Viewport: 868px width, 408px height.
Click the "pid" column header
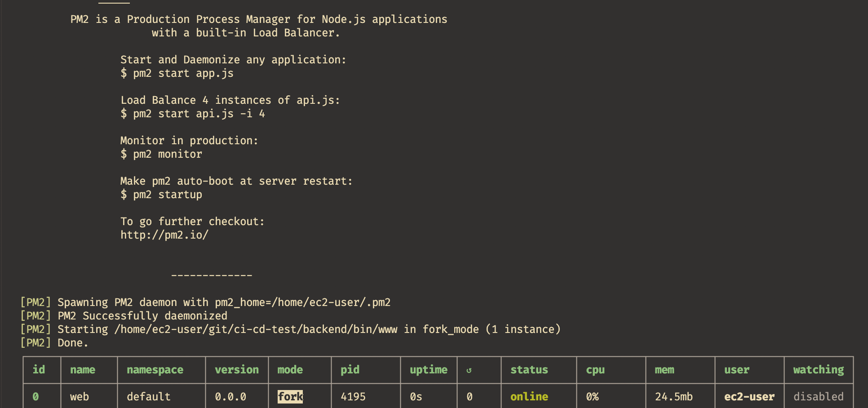tap(350, 370)
